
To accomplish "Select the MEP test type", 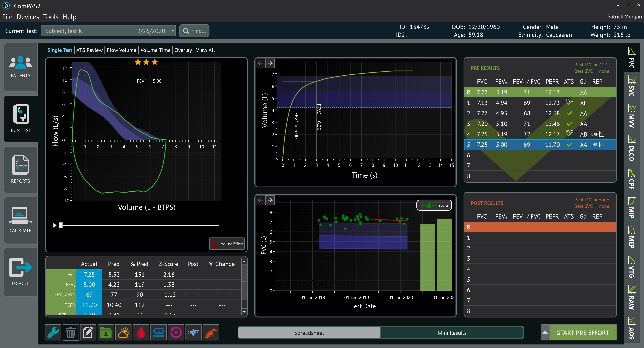I will click(631, 237).
